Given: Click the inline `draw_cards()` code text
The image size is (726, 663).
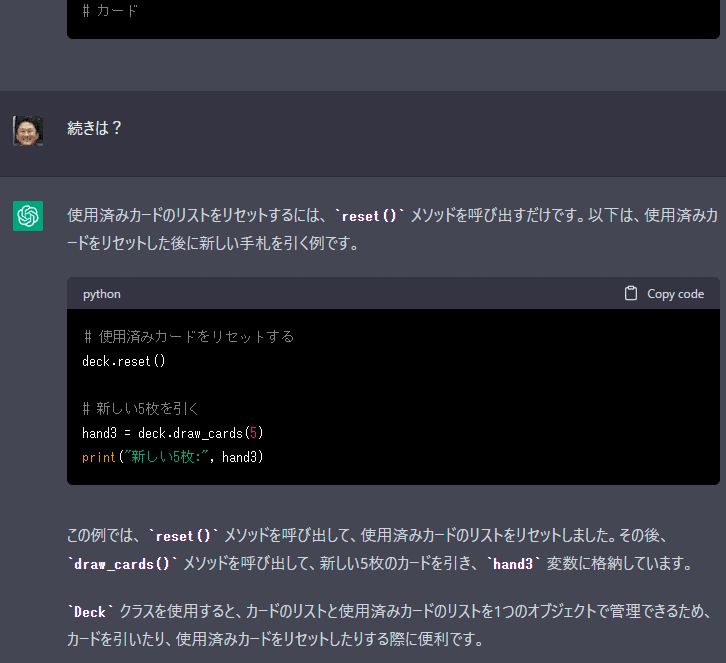Looking at the screenshot, I should click(123, 564).
